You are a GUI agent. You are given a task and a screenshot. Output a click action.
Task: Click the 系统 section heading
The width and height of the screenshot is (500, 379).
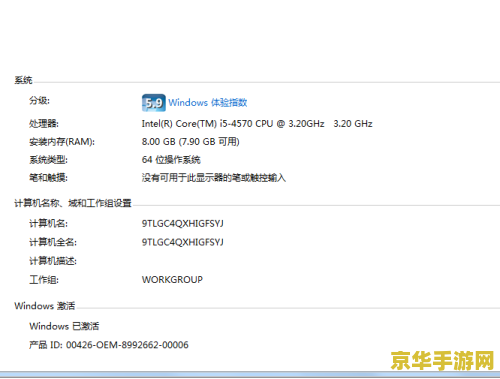point(23,80)
